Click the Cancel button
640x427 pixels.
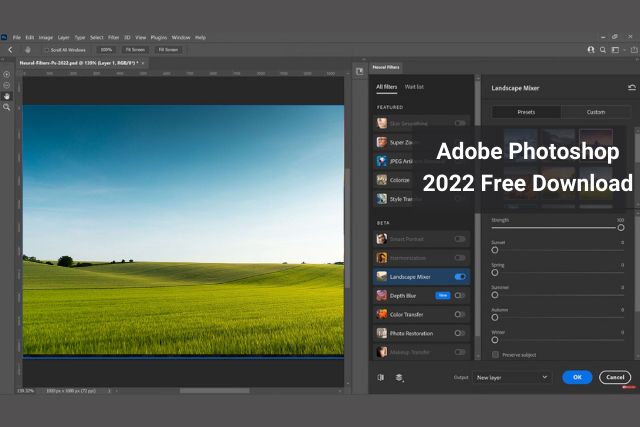[615, 377]
